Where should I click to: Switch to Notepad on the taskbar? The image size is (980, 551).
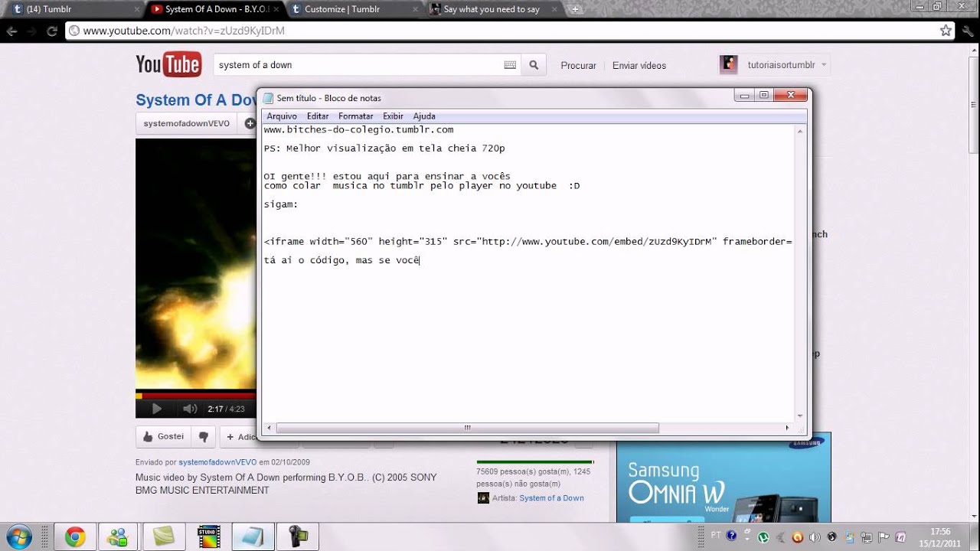[252, 536]
